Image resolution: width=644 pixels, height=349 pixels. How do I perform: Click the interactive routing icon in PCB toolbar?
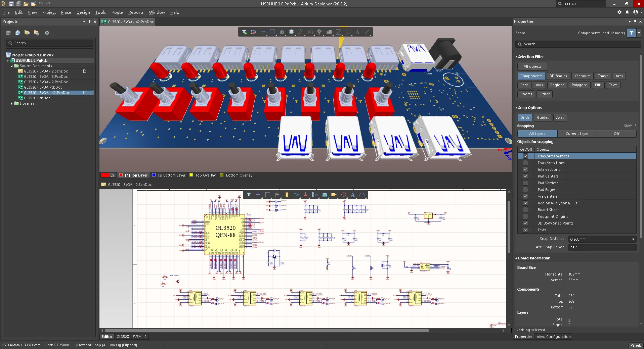[x=301, y=32]
